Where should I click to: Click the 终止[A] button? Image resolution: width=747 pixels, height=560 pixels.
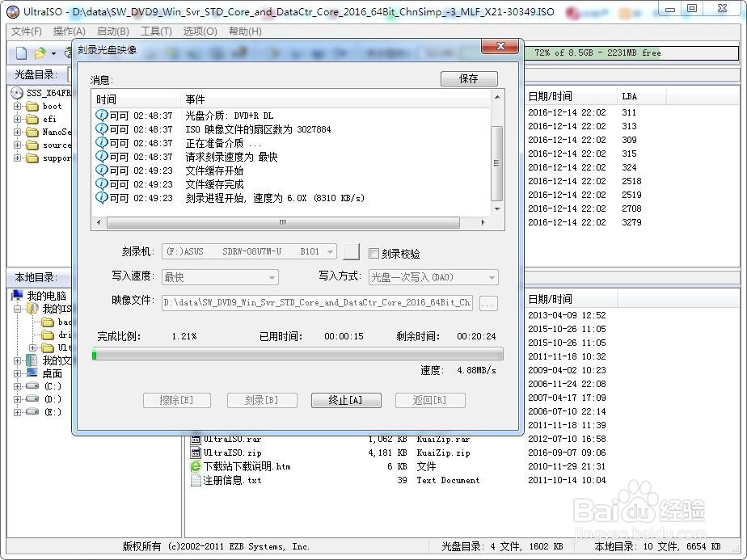tap(346, 400)
